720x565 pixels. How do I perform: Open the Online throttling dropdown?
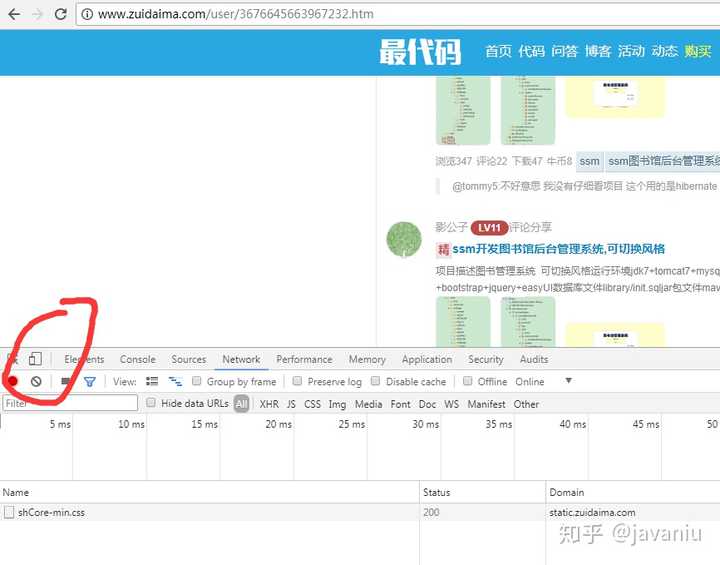coord(544,381)
